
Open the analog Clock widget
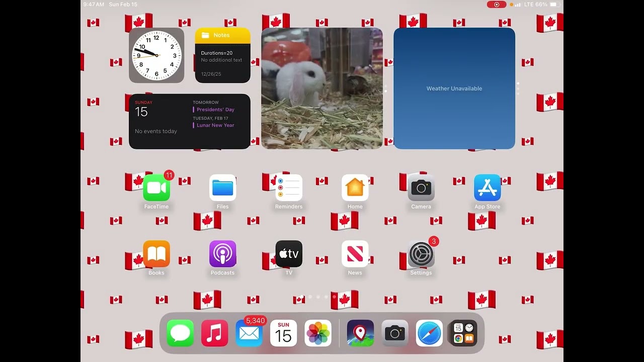point(156,55)
